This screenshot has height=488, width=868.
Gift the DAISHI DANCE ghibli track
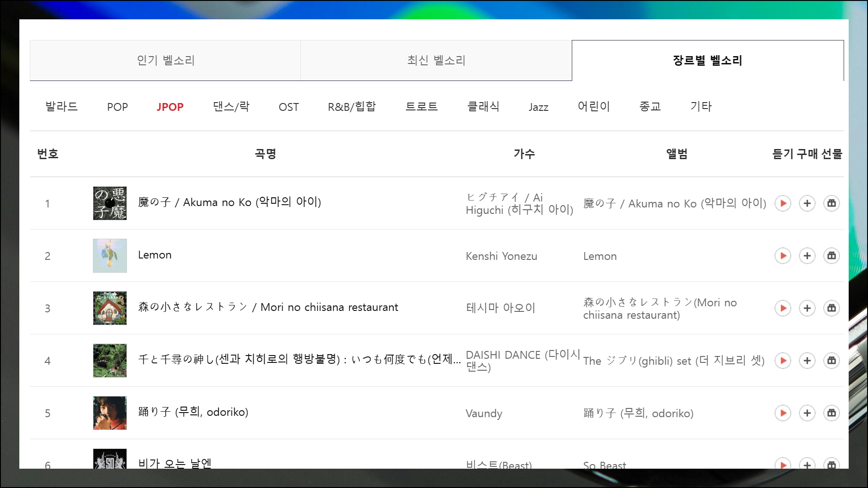(831, 361)
